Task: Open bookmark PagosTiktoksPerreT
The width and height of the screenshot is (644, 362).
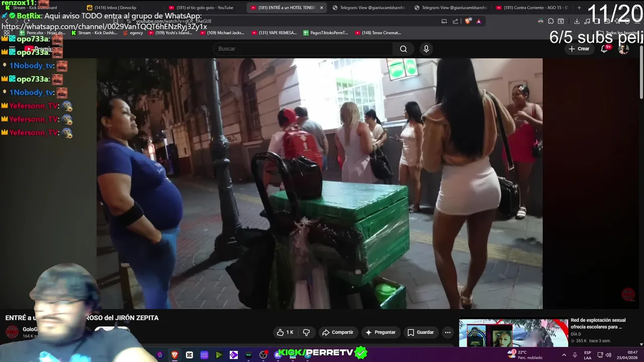Action: point(326,33)
